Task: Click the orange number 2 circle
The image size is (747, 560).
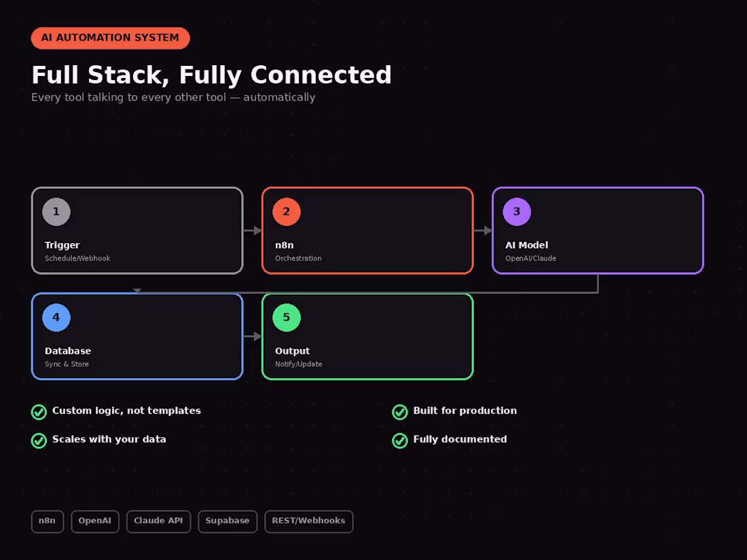Action: (287, 211)
